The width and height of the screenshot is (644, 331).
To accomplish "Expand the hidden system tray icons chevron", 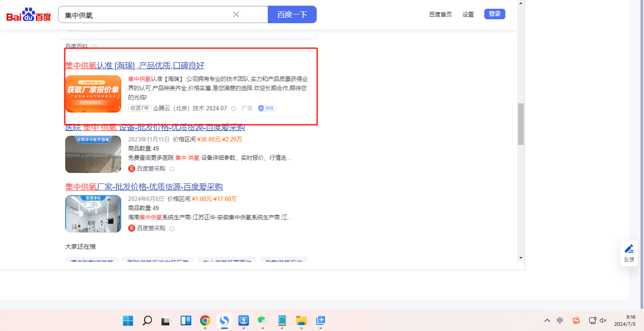I will point(547,320).
